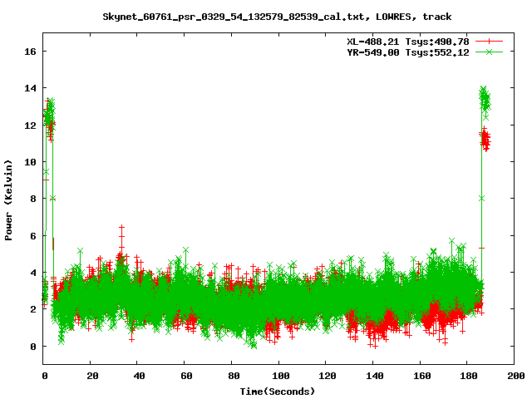Click x-axis tick label 180
532x399 pixels.
(469, 376)
